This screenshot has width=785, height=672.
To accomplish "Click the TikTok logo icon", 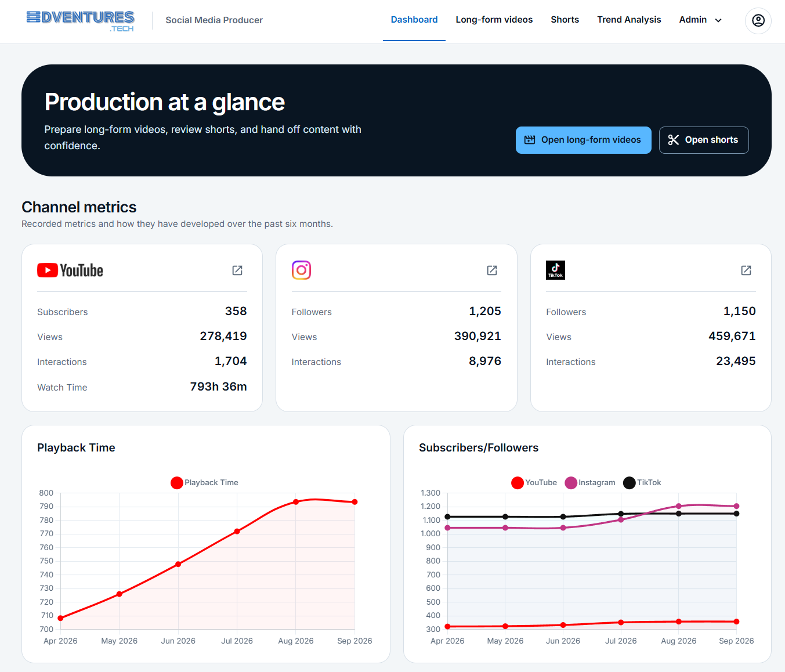I will coord(555,270).
